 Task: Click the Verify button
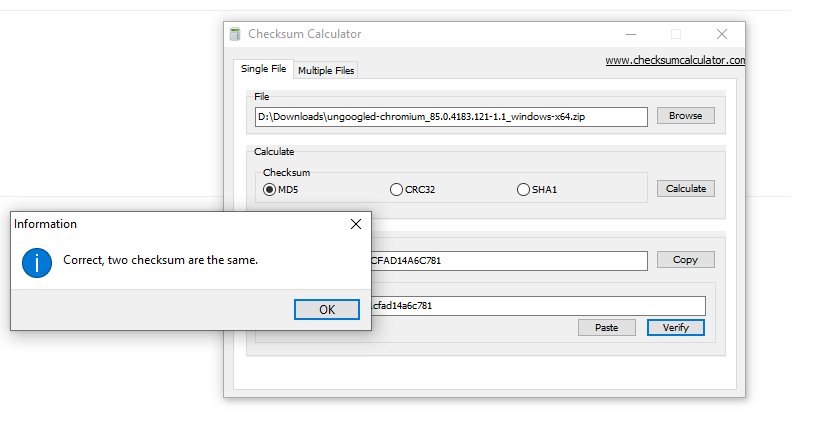pos(676,327)
